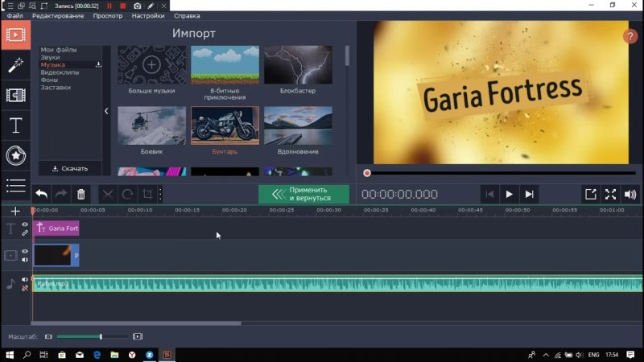Click the Undo arrow in timeline toolbar
The width and height of the screenshot is (644, 362).
[x=41, y=194]
